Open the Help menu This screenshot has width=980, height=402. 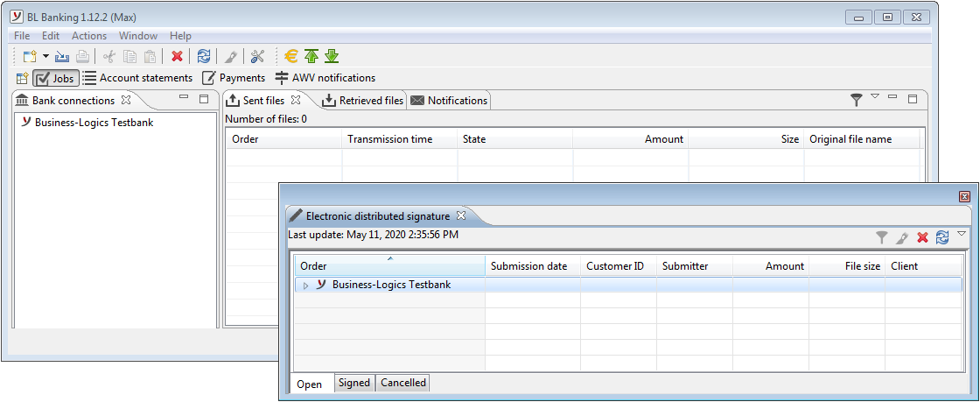tap(180, 36)
